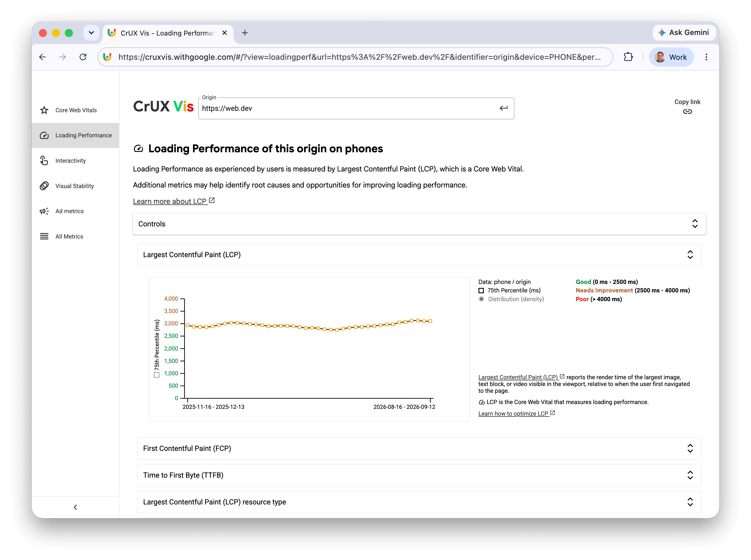
Task: Click the first data point on the LCP chart
Action: coord(188,325)
